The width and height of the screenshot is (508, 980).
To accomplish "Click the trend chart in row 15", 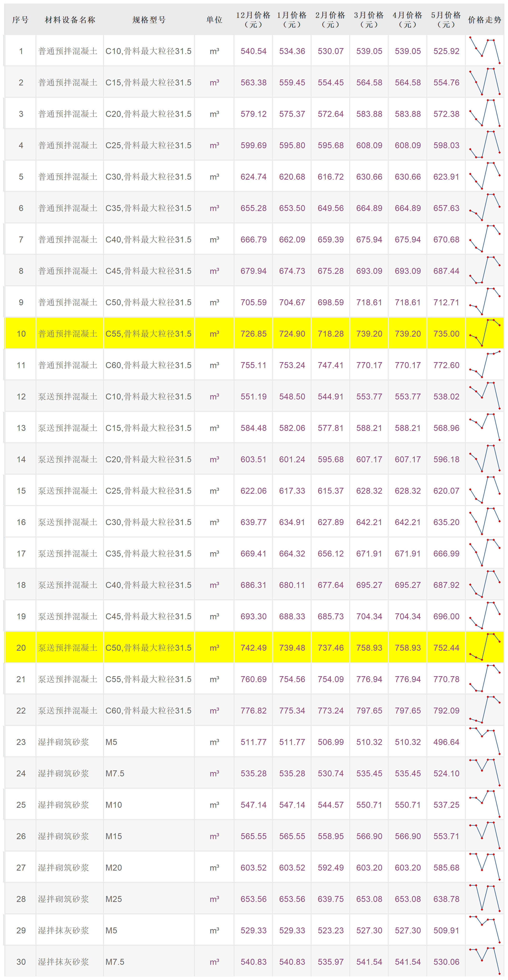I will pyautogui.click(x=484, y=490).
